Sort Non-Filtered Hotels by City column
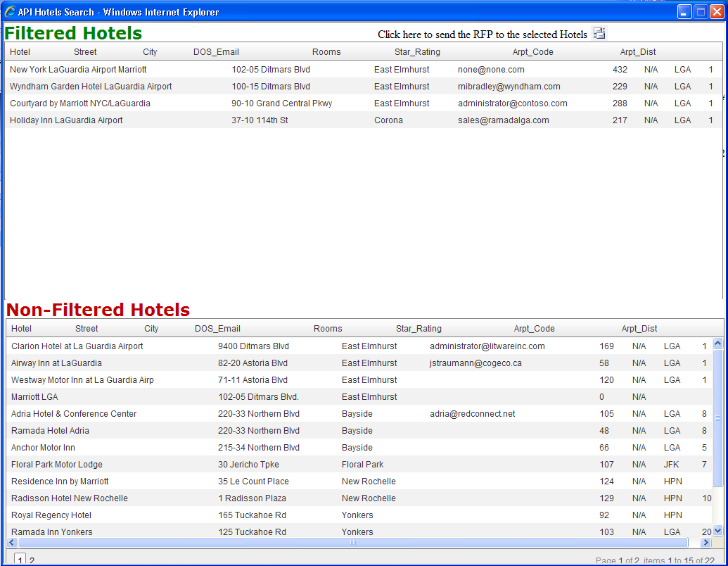The width and height of the screenshot is (728, 566). click(x=151, y=329)
